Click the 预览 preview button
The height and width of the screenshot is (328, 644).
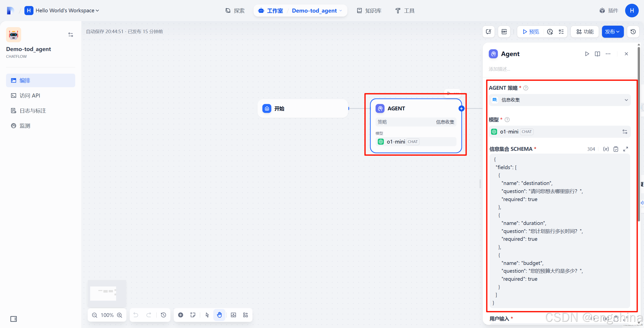tap(531, 32)
